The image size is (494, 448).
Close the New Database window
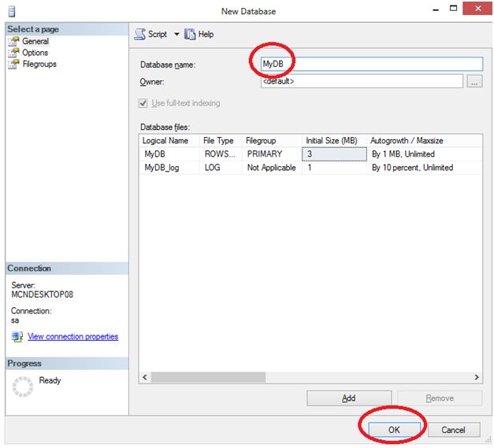477,8
